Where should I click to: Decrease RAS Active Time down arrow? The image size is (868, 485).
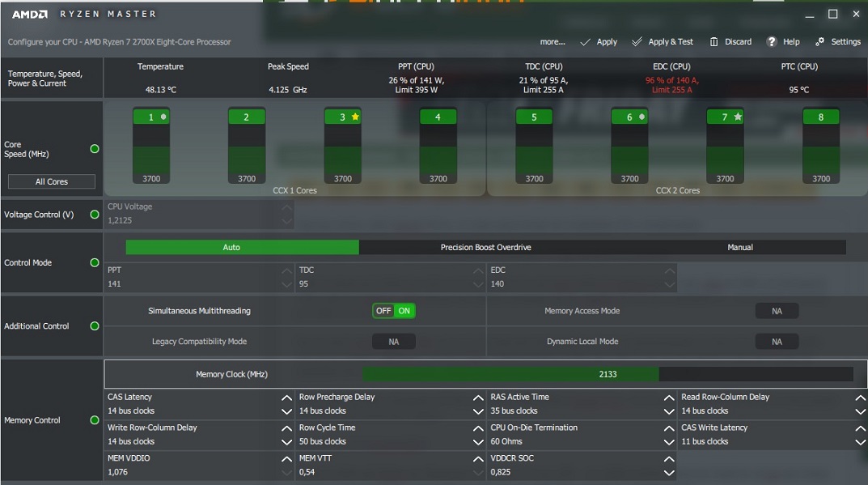tap(669, 411)
